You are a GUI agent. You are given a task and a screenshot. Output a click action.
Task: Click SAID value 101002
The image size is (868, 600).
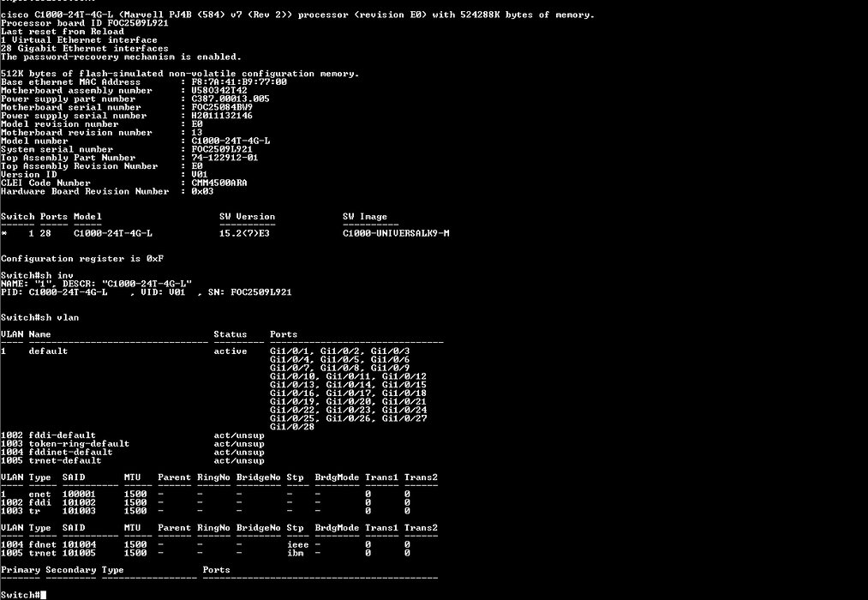(x=79, y=502)
